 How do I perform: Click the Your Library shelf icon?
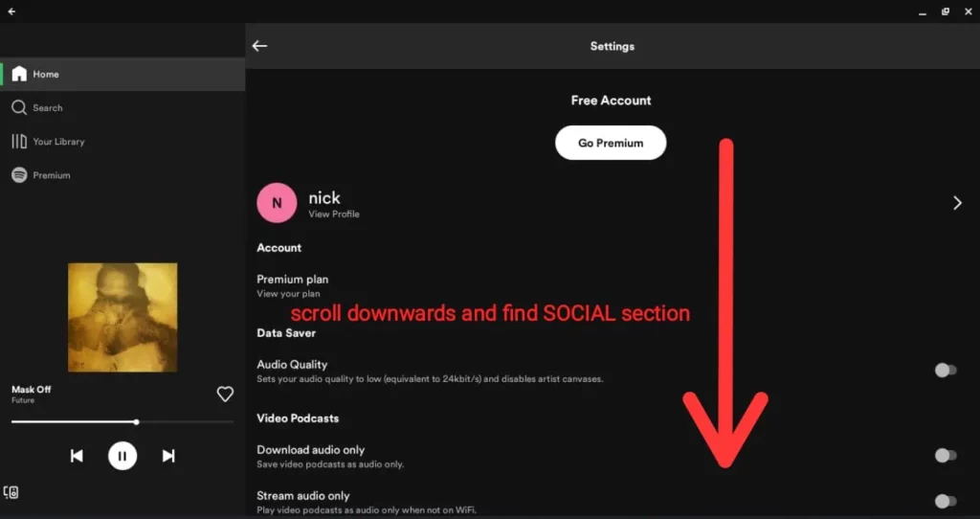[x=19, y=142]
